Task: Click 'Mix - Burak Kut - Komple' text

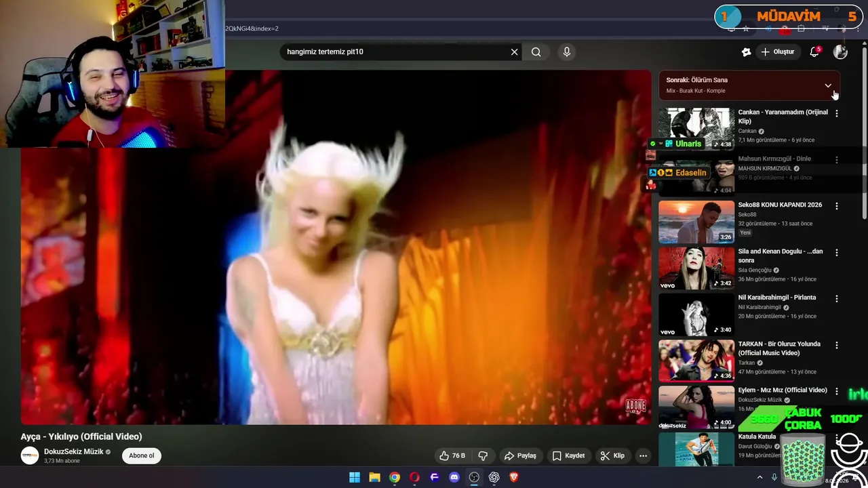Action: (x=696, y=91)
